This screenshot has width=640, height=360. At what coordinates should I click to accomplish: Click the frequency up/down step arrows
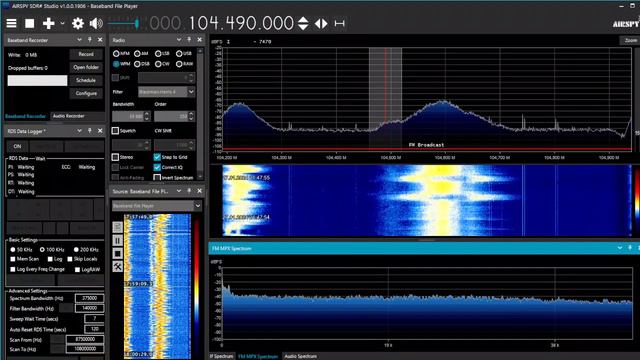click(303, 23)
